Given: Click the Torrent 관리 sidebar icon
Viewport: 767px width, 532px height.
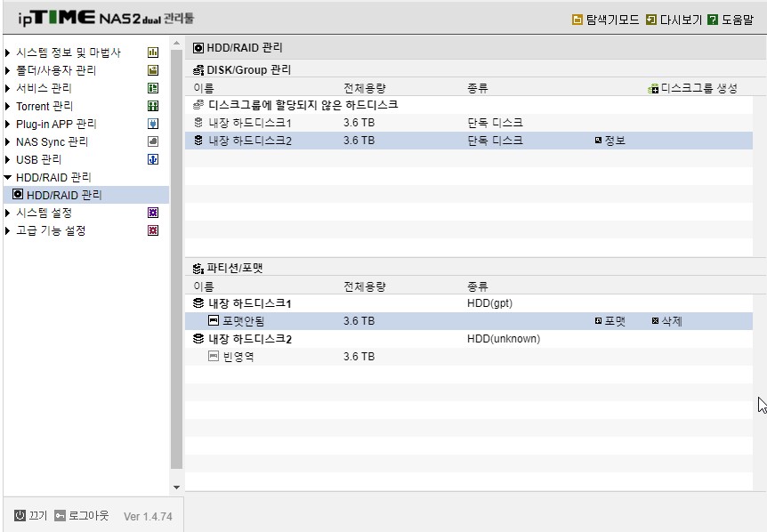Looking at the screenshot, I should [x=153, y=106].
